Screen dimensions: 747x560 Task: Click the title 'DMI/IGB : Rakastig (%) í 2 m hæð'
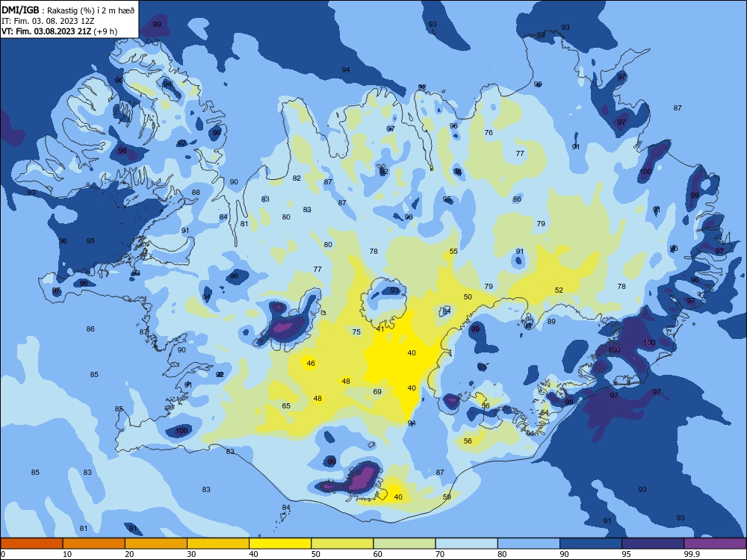(68, 10)
